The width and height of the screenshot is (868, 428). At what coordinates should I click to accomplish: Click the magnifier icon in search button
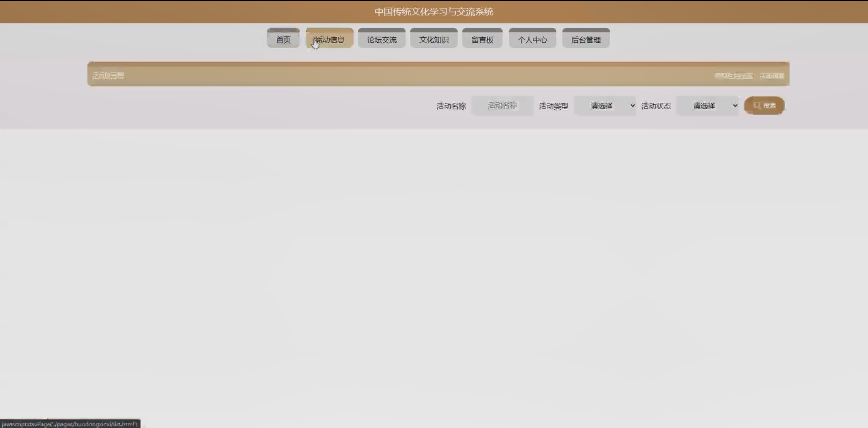(x=757, y=105)
